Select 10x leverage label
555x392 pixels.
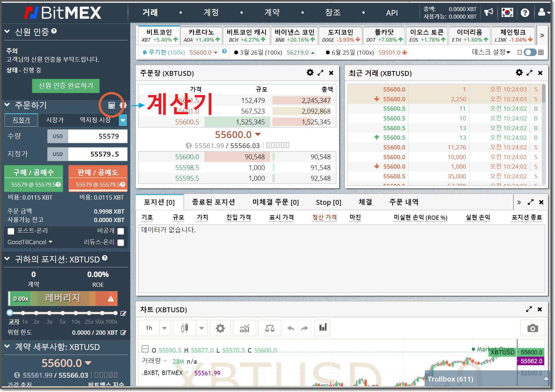pos(76,322)
